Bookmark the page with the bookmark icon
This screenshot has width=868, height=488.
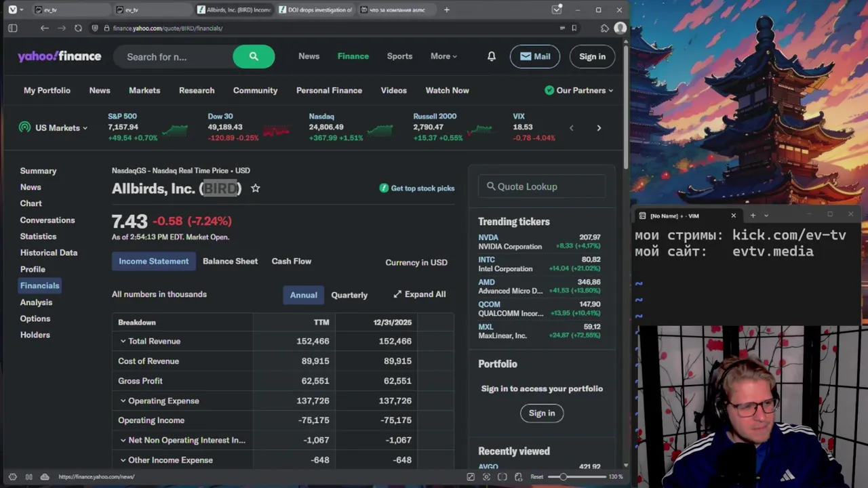(574, 28)
